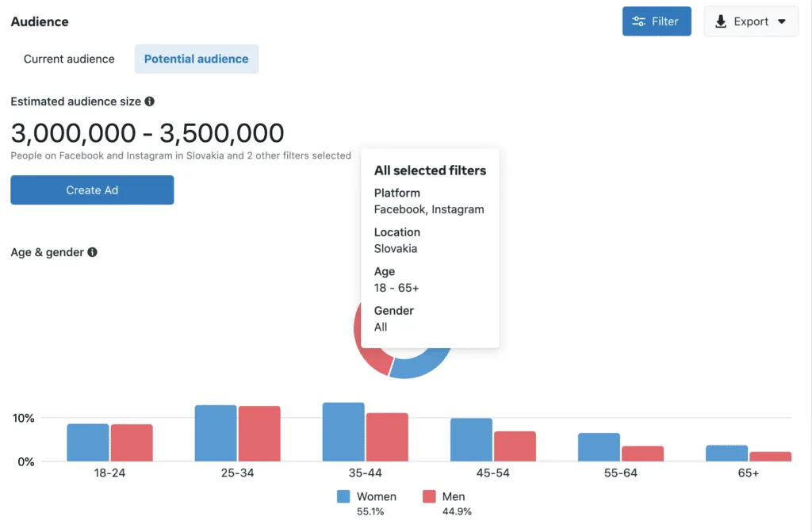The width and height of the screenshot is (812, 532).
Task: Expand the Export dropdown arrow
Action: (782, 21)
